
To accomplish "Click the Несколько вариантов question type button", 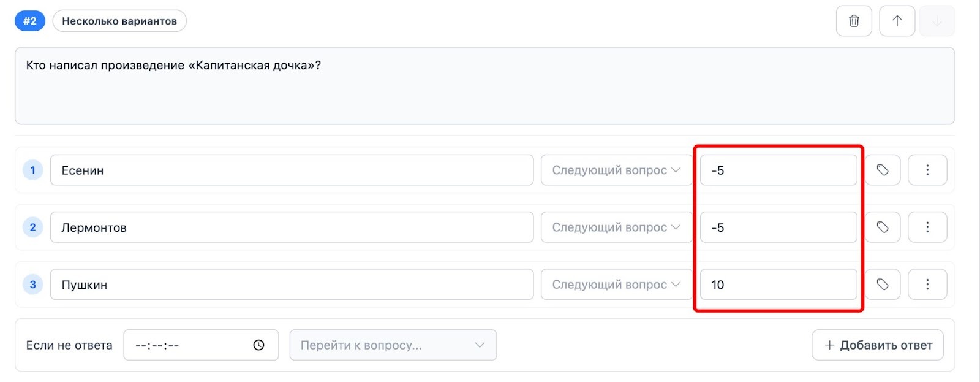I will [119, 21].
